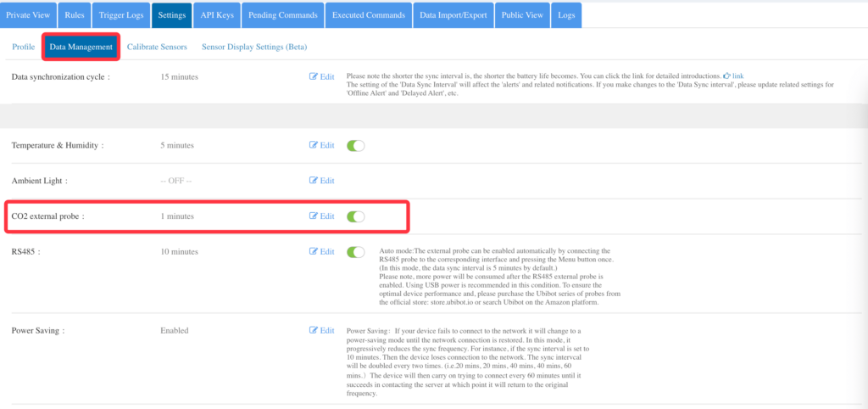Viewport: 868px width, 409px height.
Task: Select the Profile sub-tab
Action: [x=23, y=48]
